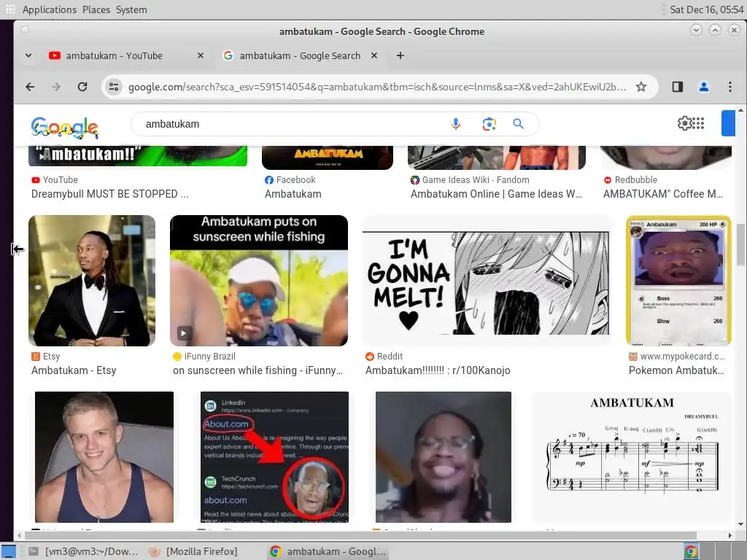Viewport: 747px width, 560px height.
Task: Maximize the Chrome window
Action: point(715,30)
